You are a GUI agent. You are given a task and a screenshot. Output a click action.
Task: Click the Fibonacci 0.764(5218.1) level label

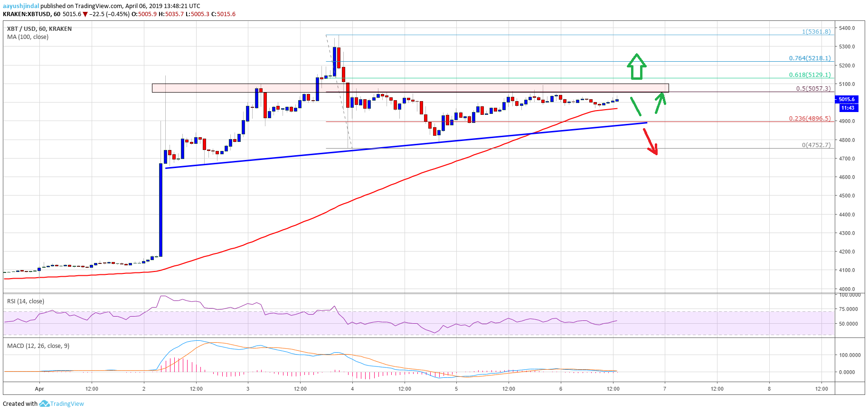click(x=810, y=58)
